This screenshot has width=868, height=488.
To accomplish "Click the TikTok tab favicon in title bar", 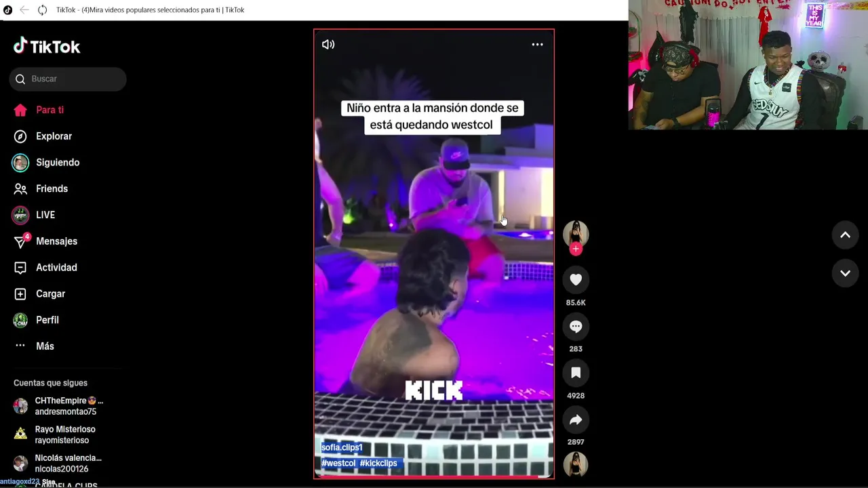I will (x=7, y=9).
